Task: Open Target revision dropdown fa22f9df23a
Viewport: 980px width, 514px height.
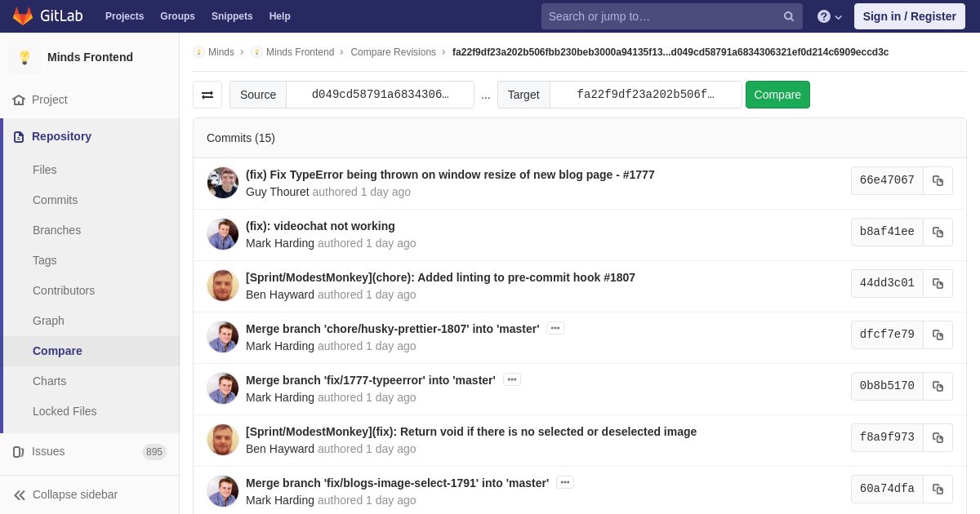Action: (x=645, y=95)
